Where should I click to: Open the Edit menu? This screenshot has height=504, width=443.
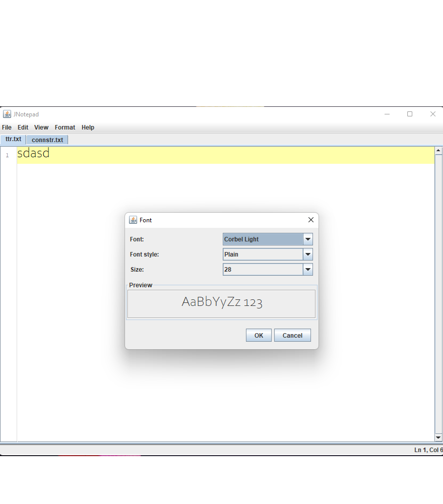[23, 128]
